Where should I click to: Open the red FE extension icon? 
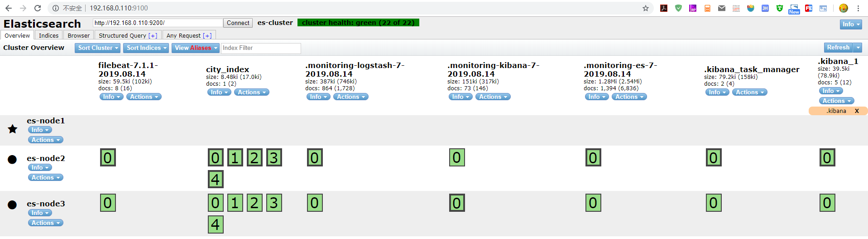tap(809, 8)
